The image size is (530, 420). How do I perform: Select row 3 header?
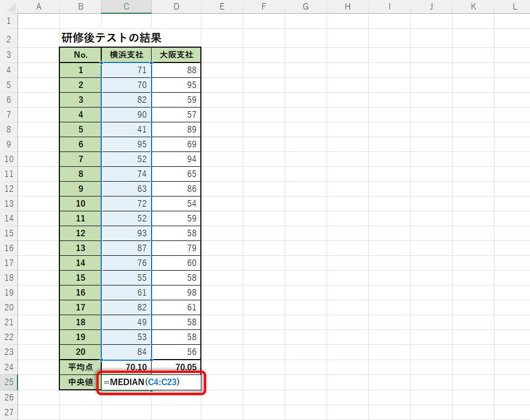[x=8, y=55]
